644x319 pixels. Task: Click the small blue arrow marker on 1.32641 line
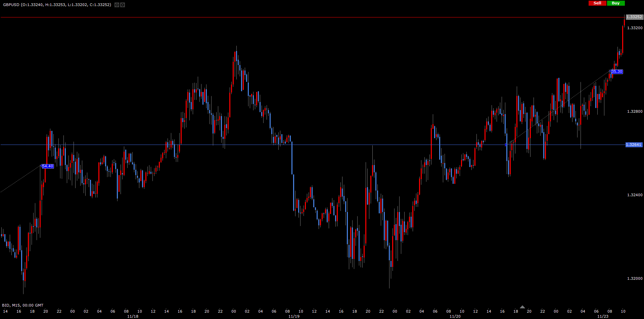(x=506, y=145)
